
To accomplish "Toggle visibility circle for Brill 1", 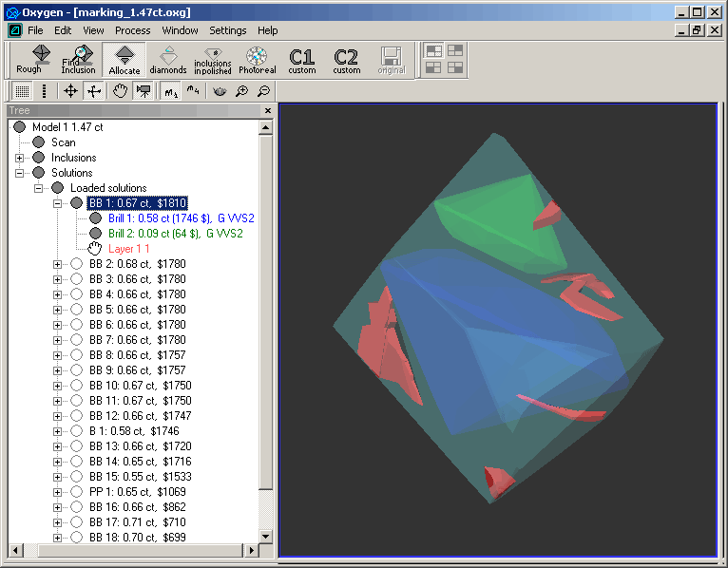I will click(x=95, y=218).
